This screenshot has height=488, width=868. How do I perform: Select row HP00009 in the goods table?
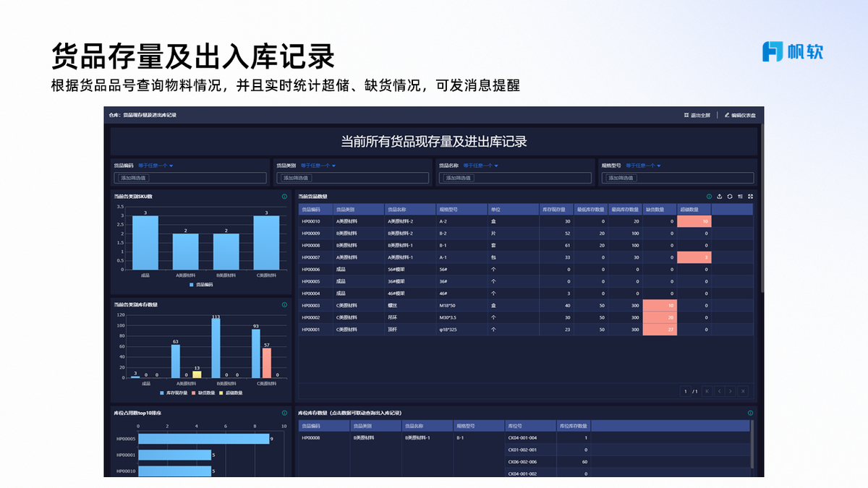click(x=526, y=234)
